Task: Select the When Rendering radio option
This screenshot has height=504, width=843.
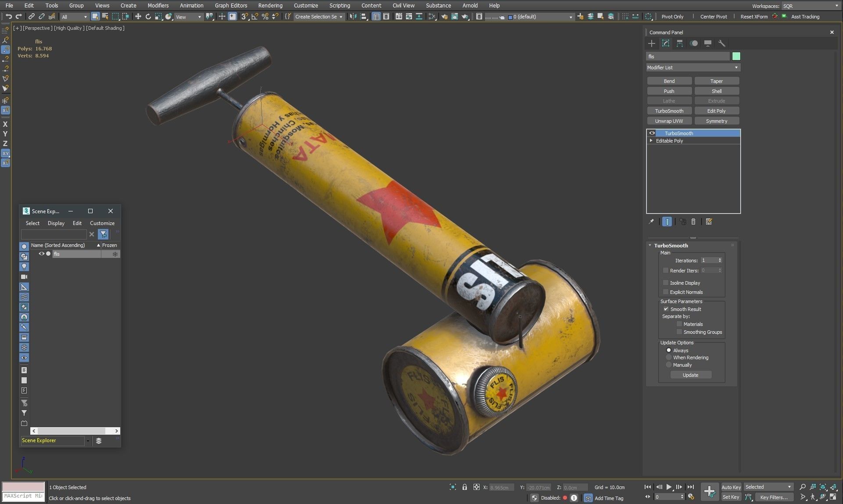Action: (669, 357)
